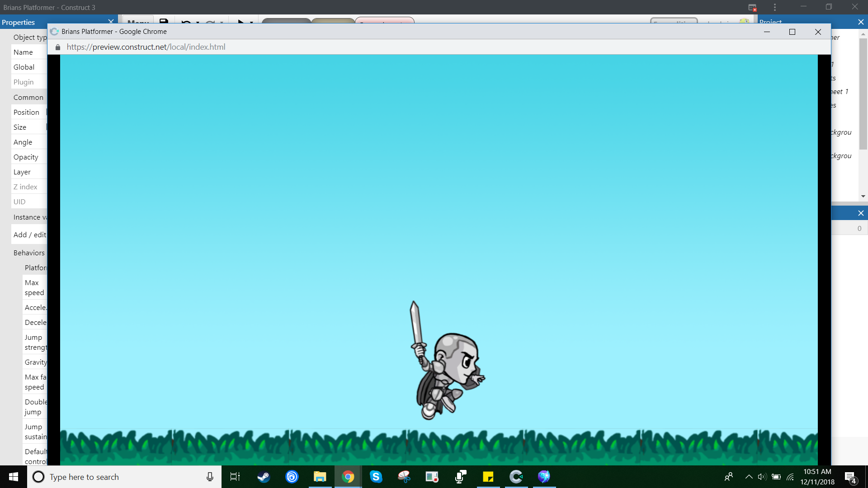
Task: Open Skype from the taskbar
Action: (376, 477)
